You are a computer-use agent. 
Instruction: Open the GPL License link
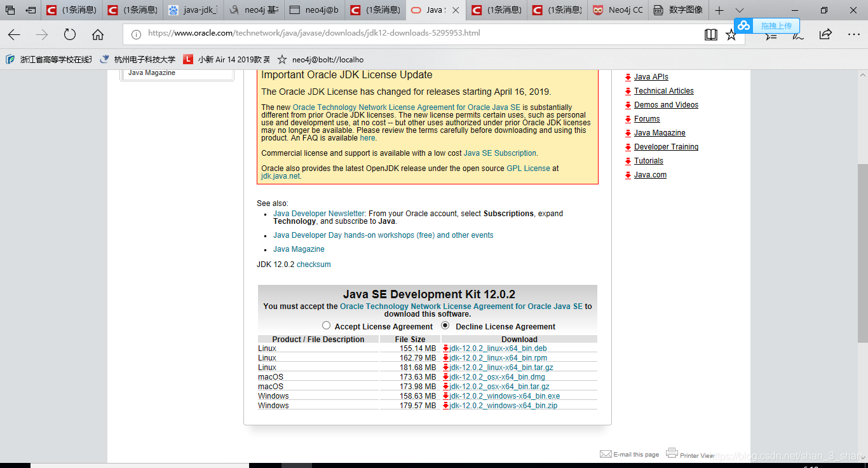(528, 169)
